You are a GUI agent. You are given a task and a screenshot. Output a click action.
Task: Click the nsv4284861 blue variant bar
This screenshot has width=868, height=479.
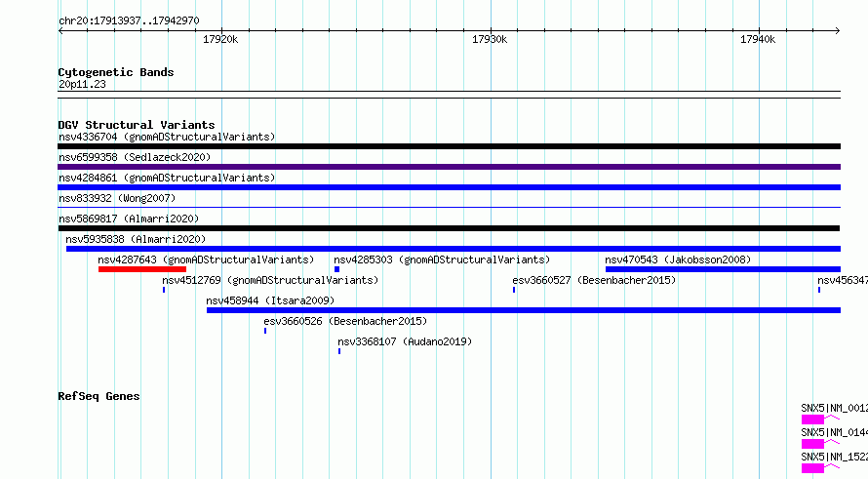tap(449, 187)
